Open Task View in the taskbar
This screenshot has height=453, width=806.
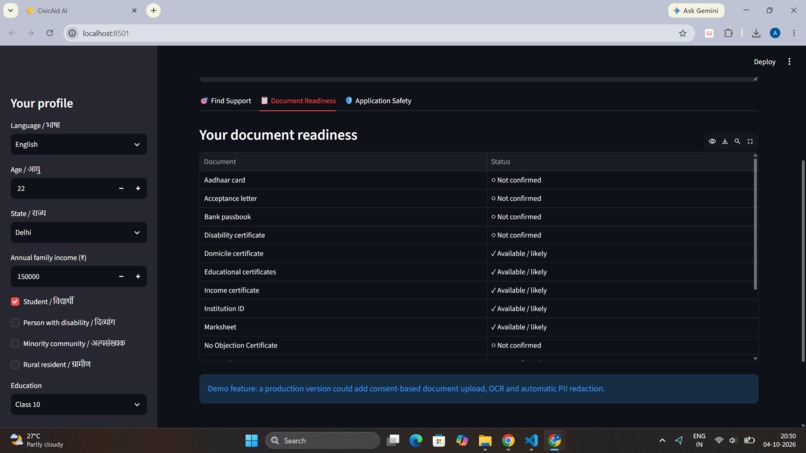[x=393, y=441]
